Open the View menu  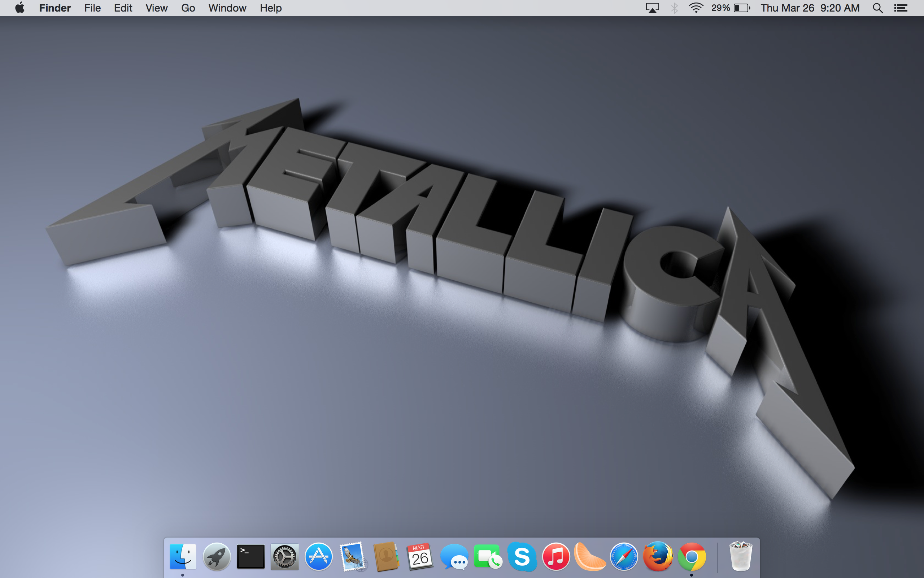157,8
